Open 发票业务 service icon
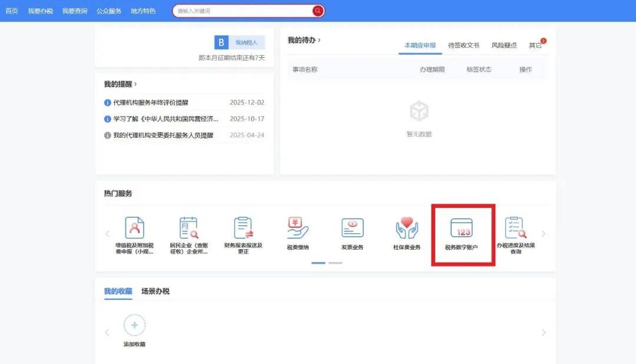636x364 pixels. (352, 228)
